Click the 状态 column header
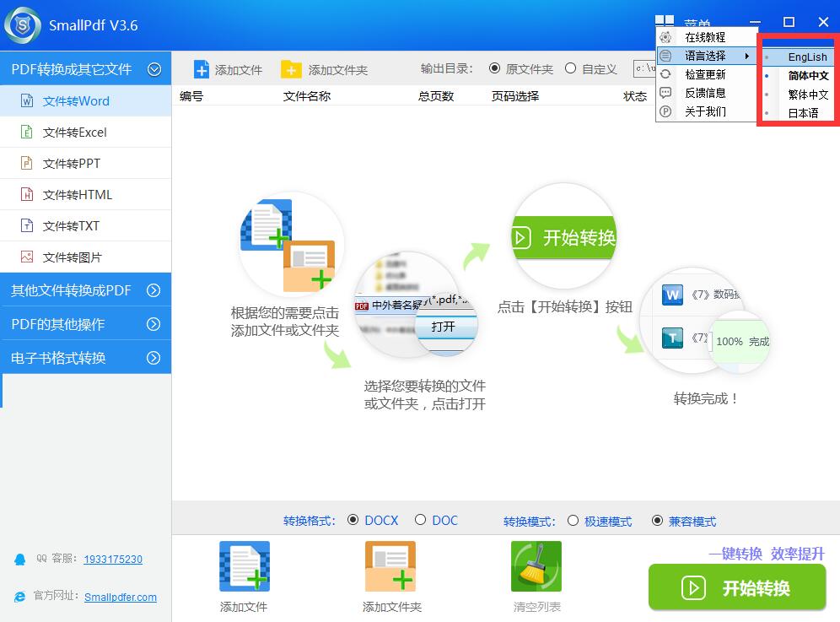Viewport: 840px width, 622px height. (635, 96)
